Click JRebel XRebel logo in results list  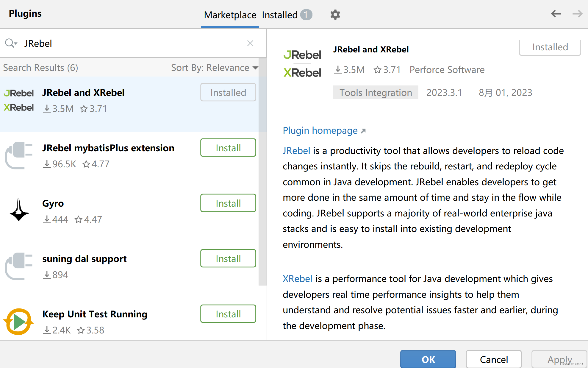(x=19, y=100)
